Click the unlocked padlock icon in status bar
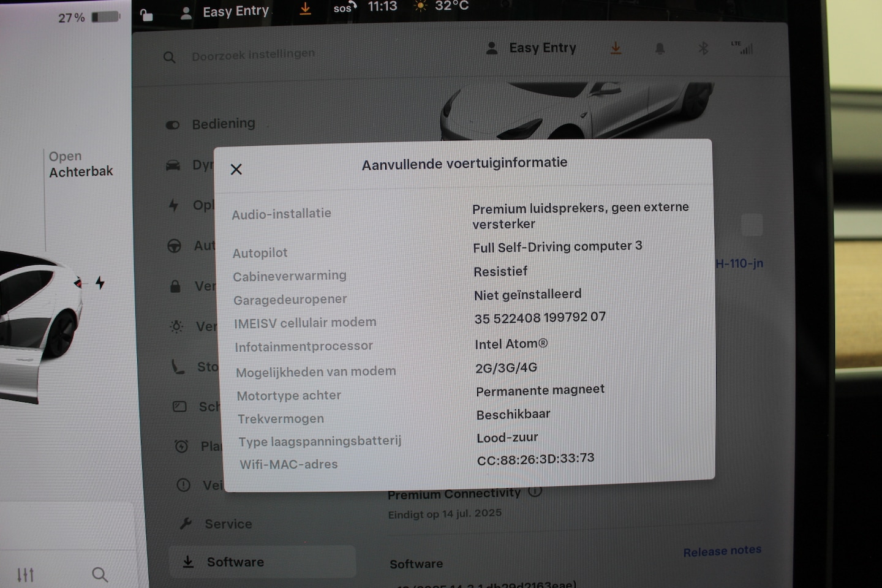The height and width of the screenshot is (588, 882). click(146, 15)
